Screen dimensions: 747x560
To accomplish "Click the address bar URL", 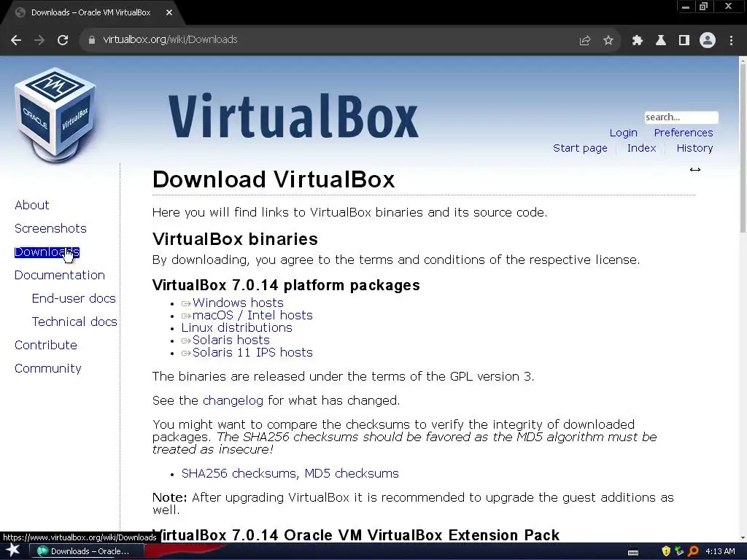I will pos(170,39).
